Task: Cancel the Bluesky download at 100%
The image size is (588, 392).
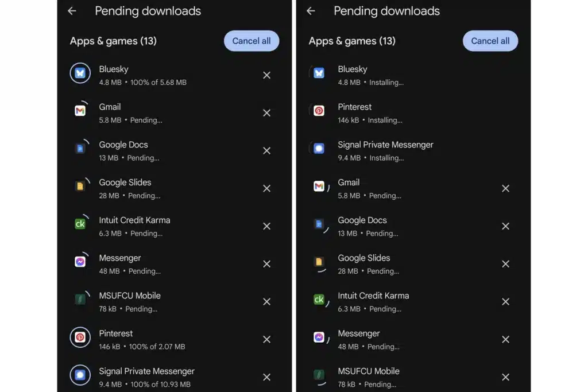Action: (266, 75)
